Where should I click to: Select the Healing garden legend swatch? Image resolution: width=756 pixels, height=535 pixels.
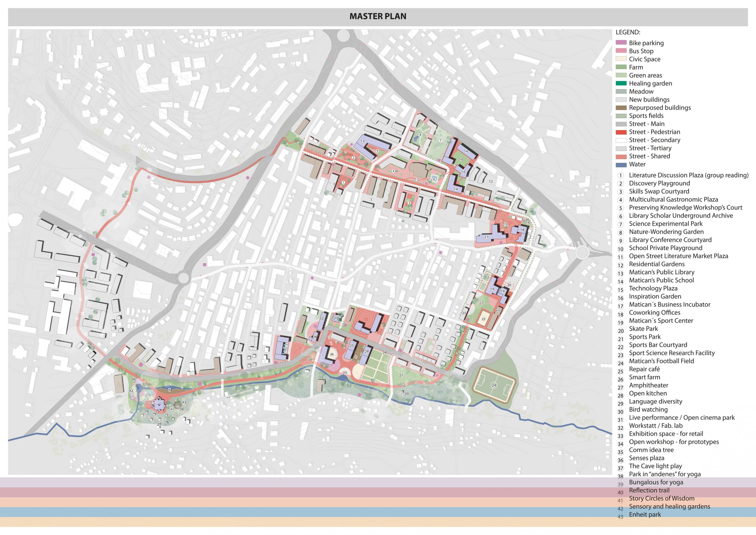[x=621, y=83]
